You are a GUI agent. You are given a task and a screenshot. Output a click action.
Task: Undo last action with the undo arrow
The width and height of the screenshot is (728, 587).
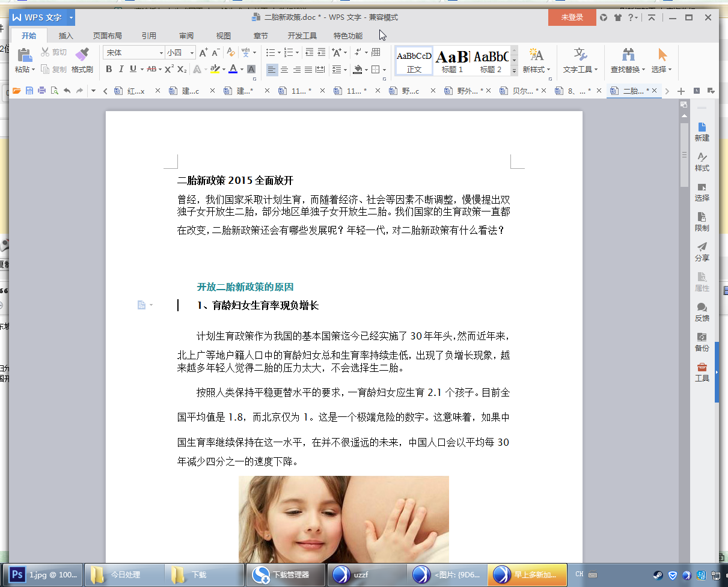coord(67,91)
